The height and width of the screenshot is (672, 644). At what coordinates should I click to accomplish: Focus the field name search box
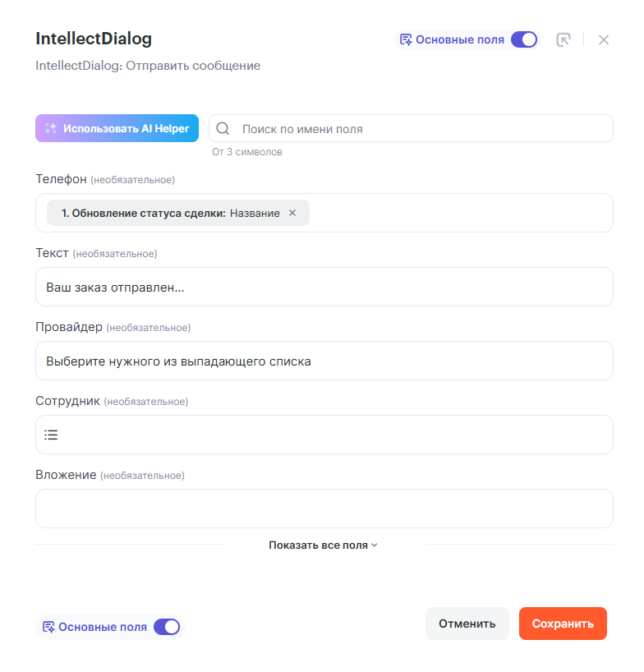click(419, 129)
